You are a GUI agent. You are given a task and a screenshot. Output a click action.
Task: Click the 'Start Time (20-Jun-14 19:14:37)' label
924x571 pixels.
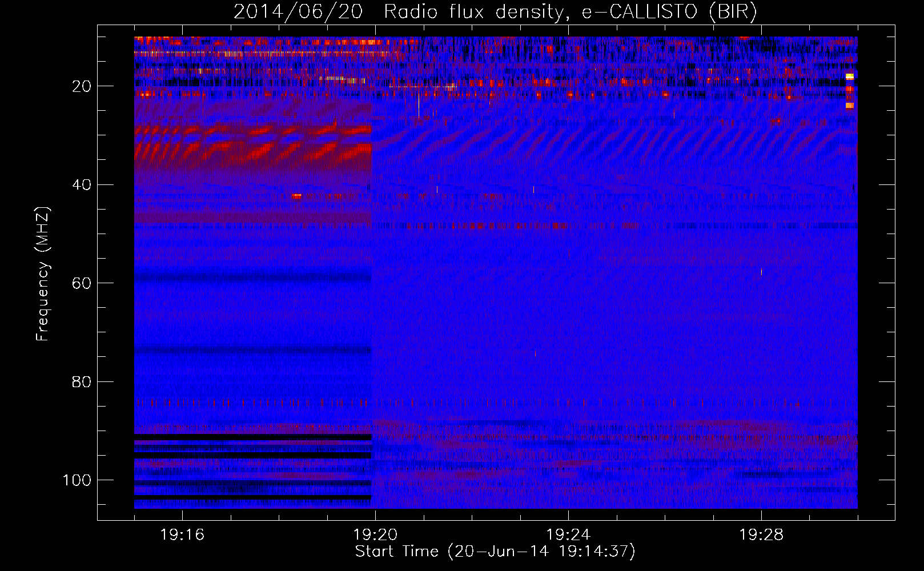pyautogui.click(x=495, y=552)
